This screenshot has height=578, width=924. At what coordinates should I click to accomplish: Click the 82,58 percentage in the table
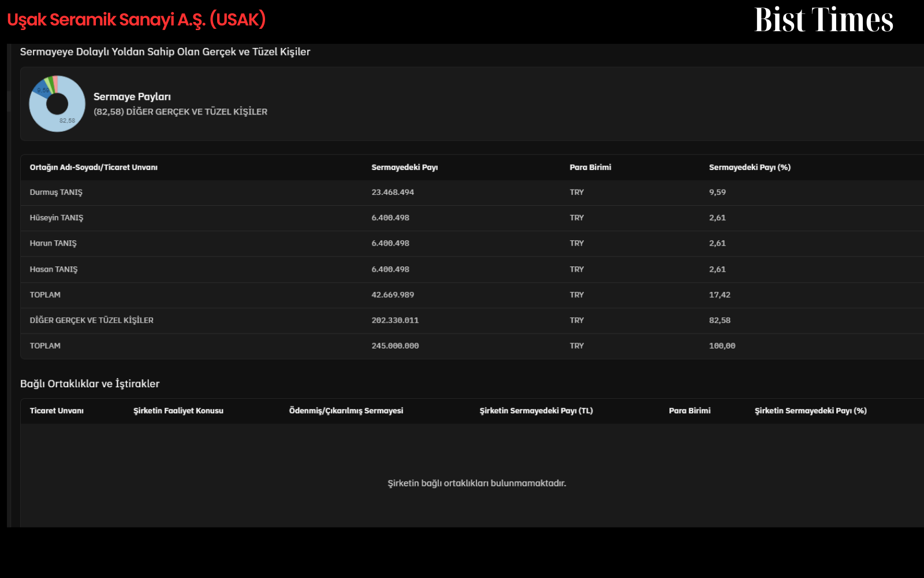[720, 320]
